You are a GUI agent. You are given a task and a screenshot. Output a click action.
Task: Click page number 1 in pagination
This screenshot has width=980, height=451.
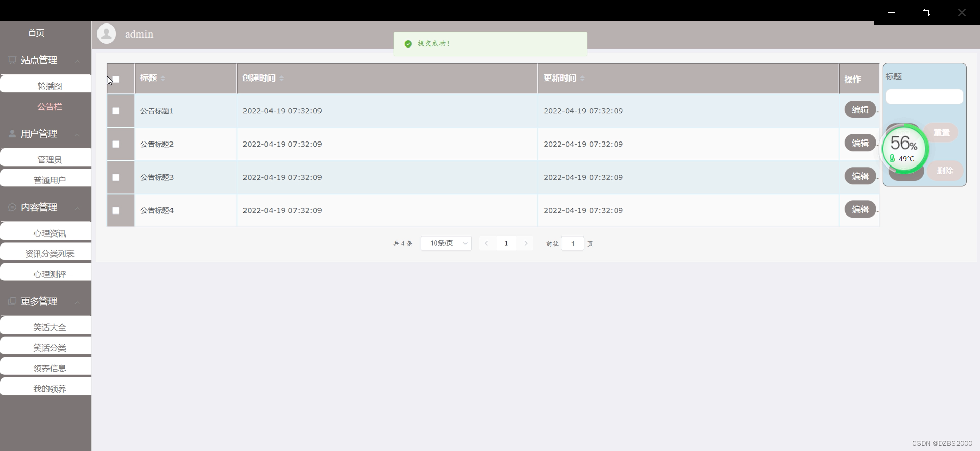(506, 243)
